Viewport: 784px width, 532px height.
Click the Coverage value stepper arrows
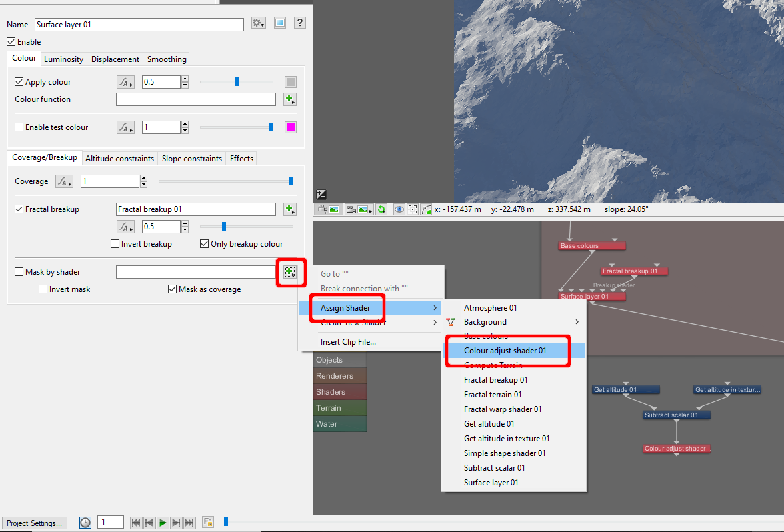point(143,181)
